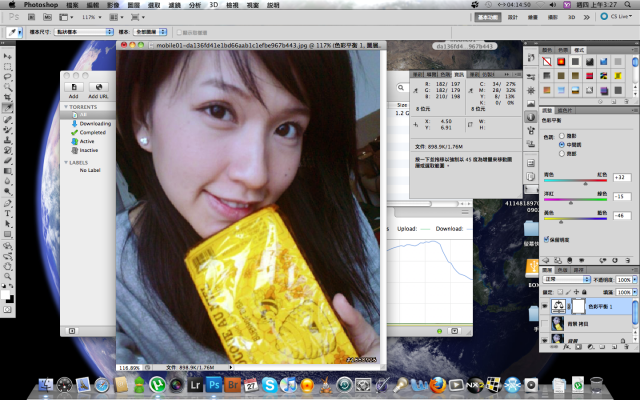
Task: Select the Zoom tool in toolbox
Action: [x=8, y=277]
